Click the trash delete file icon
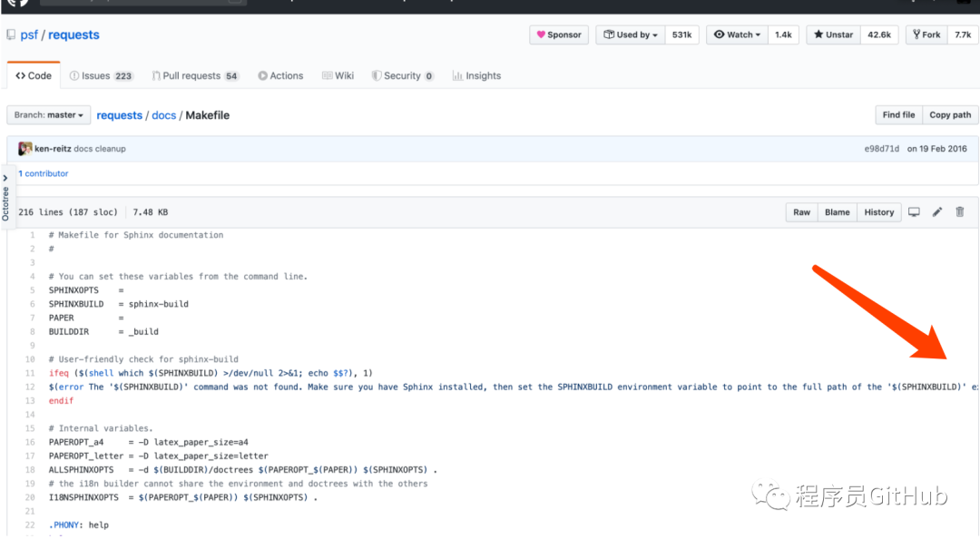This screenshot has height=539, width=980. click(960, 212)
